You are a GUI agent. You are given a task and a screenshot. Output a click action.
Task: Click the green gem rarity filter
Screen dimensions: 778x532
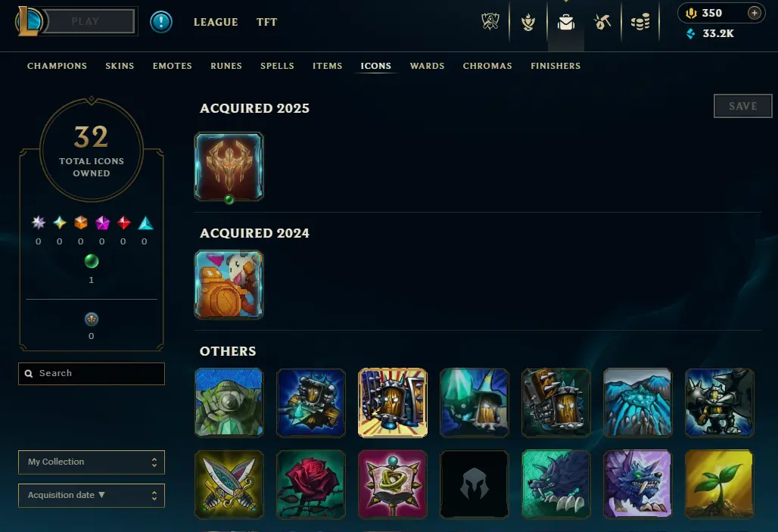click(x=92, y=261)
